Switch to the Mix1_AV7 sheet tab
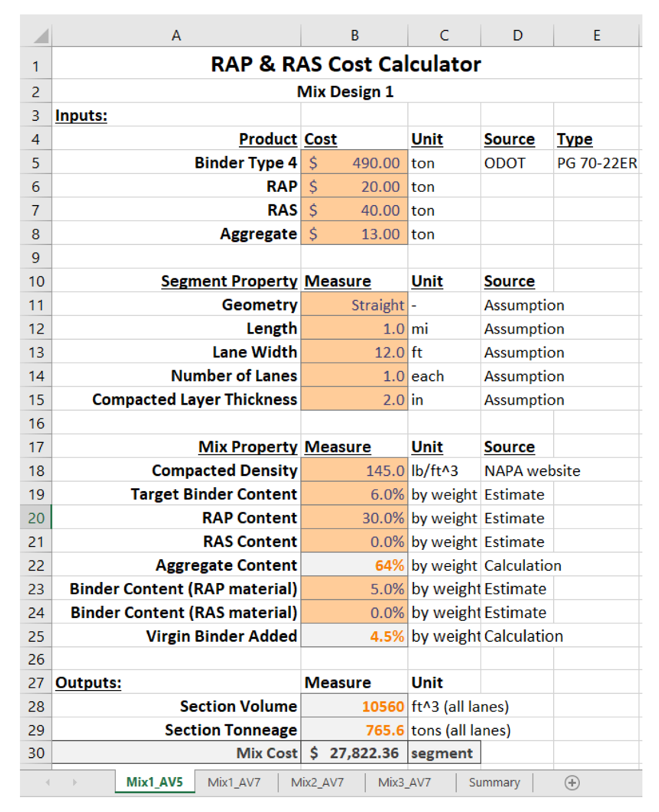This screenshot has height=812, width=659. click(234, 783)
